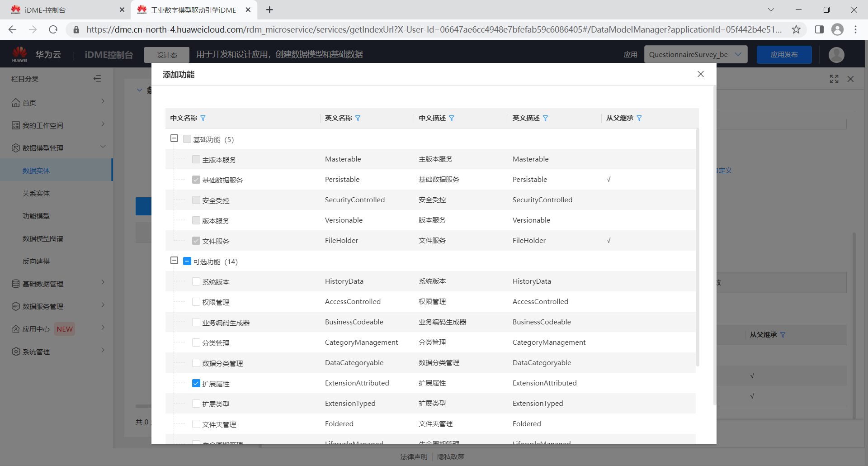
Task: Click the fullscreen icon on the right panel
Action: (x=834, y=79)
